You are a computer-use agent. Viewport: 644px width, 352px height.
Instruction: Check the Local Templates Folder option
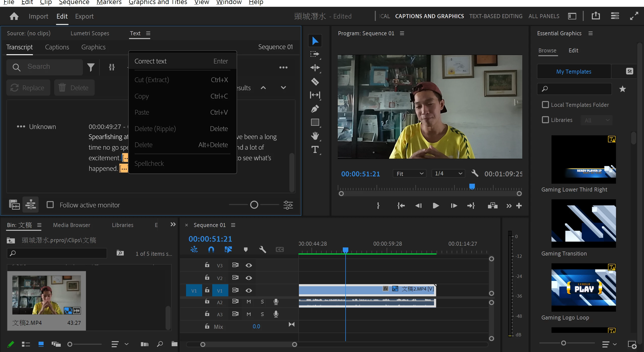(x=545, y=105)
